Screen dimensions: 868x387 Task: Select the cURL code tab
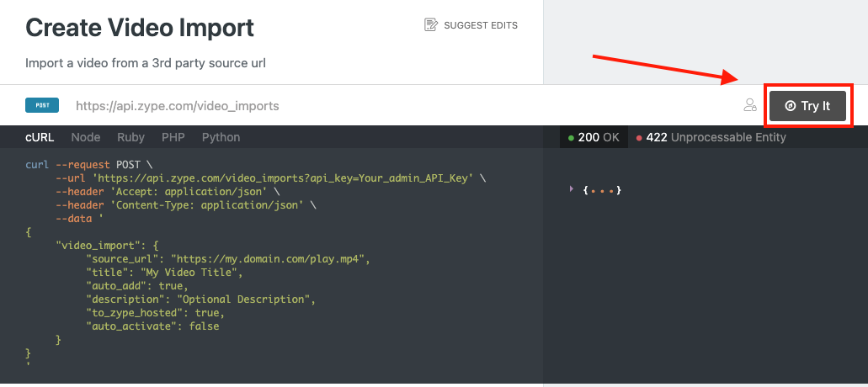coord(40,137)
